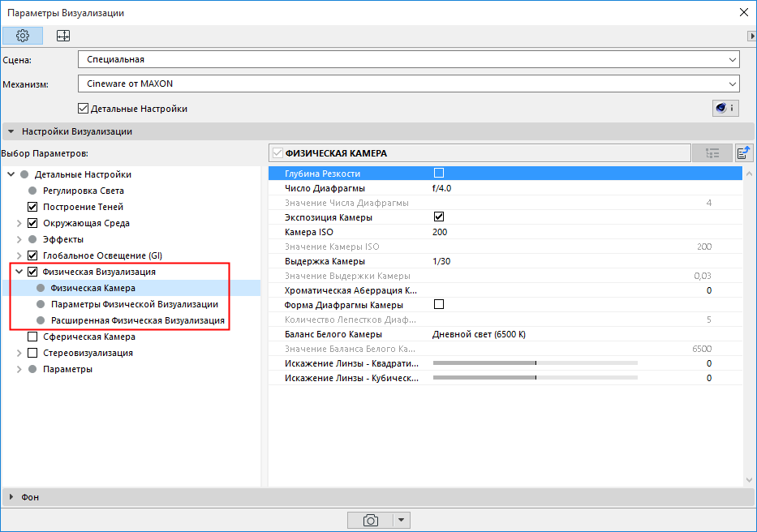757x532 pixels.
Task: Open the Механизм dropdown
Action: pos(408,84)
